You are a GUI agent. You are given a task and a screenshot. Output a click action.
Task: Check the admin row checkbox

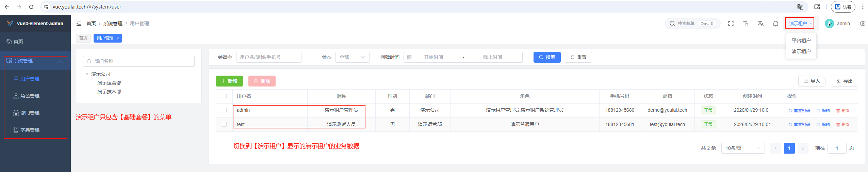224,110
